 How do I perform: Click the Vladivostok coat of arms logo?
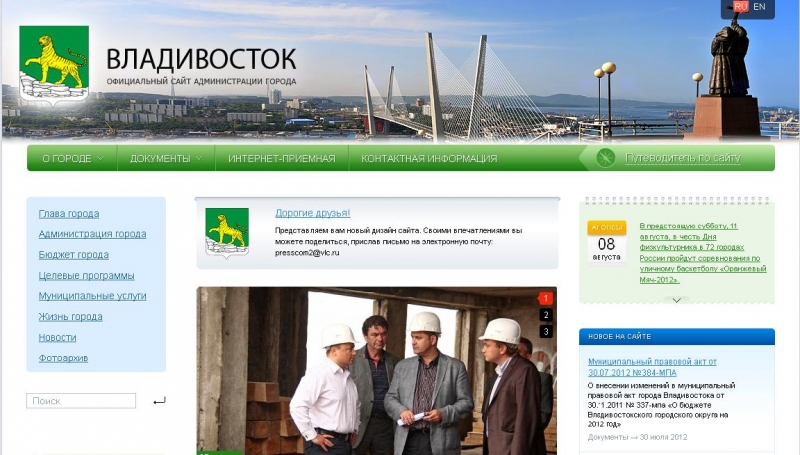(x=54, y=65)
